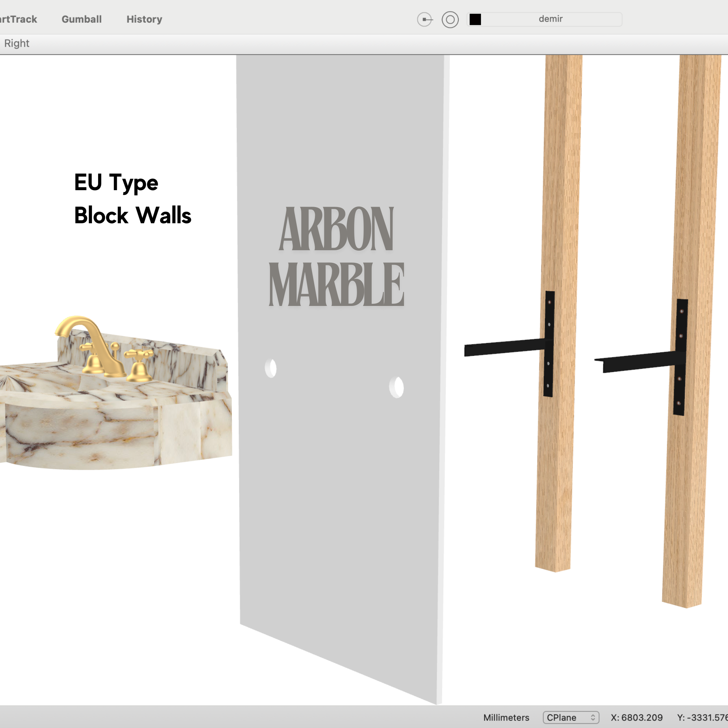Toggle the History recording option
The height and width of the screenshot is (728, 728).
click(144, 19)
